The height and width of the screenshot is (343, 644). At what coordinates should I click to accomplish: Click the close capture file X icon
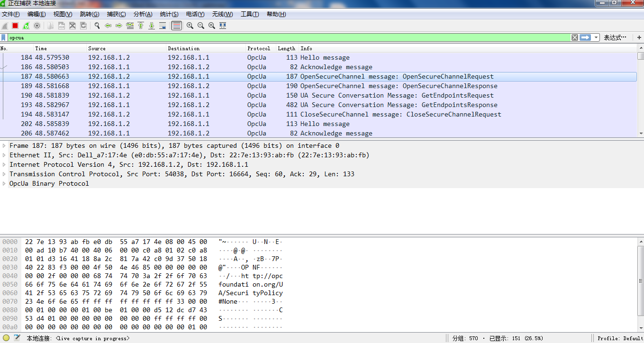(73, 26)
